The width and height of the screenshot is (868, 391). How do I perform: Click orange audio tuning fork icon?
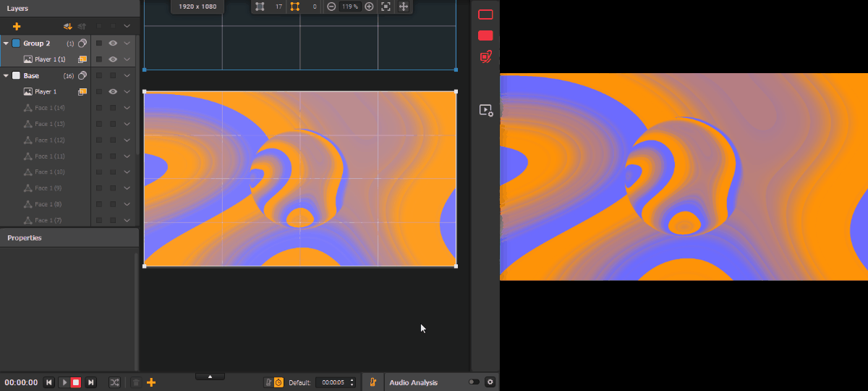point(373,382)
